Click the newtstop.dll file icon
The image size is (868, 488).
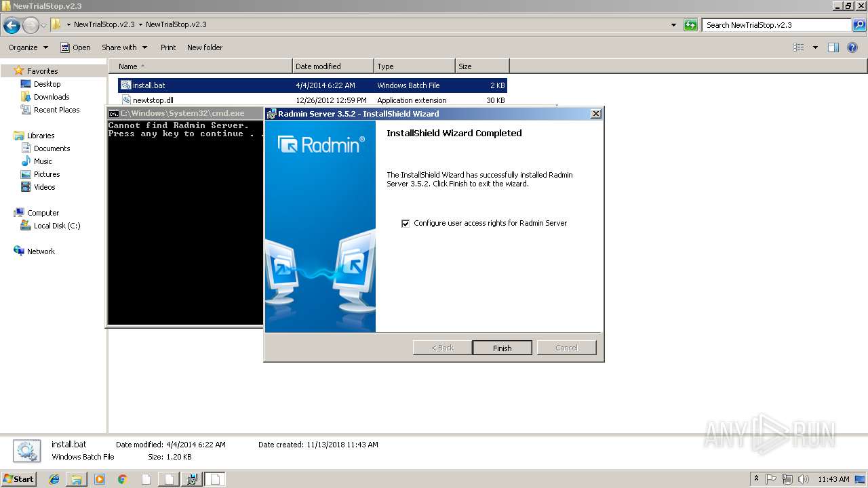point(126,100)
